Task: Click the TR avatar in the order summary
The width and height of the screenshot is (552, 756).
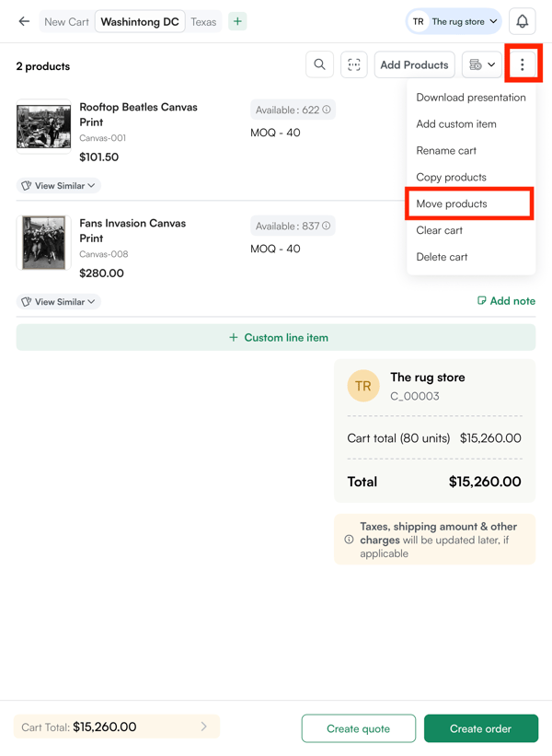Action: point(363,386)
